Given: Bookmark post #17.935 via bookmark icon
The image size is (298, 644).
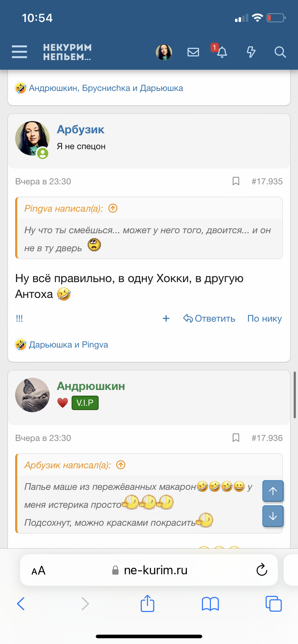Looking at the screenshot, I should tap(236, 181).
